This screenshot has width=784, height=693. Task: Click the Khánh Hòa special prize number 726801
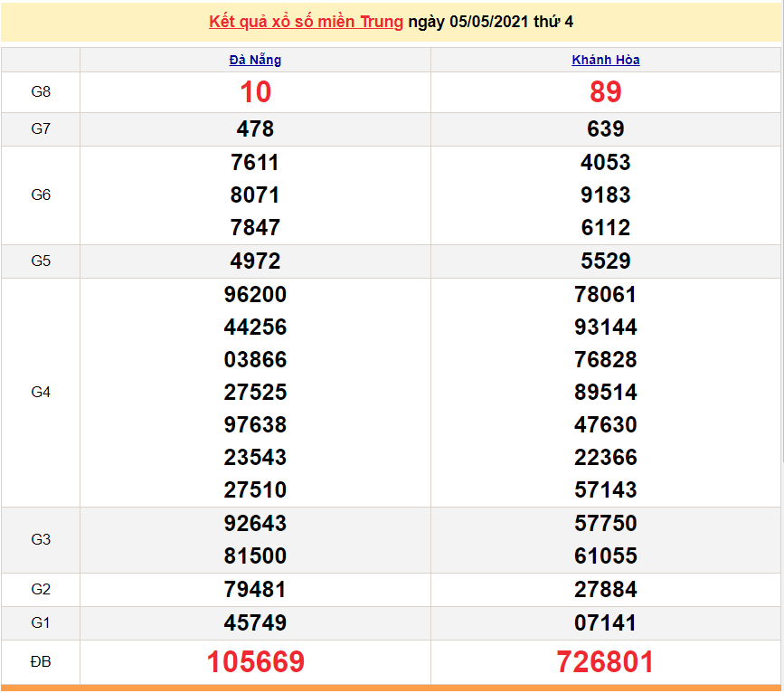(x=606, y=662)
